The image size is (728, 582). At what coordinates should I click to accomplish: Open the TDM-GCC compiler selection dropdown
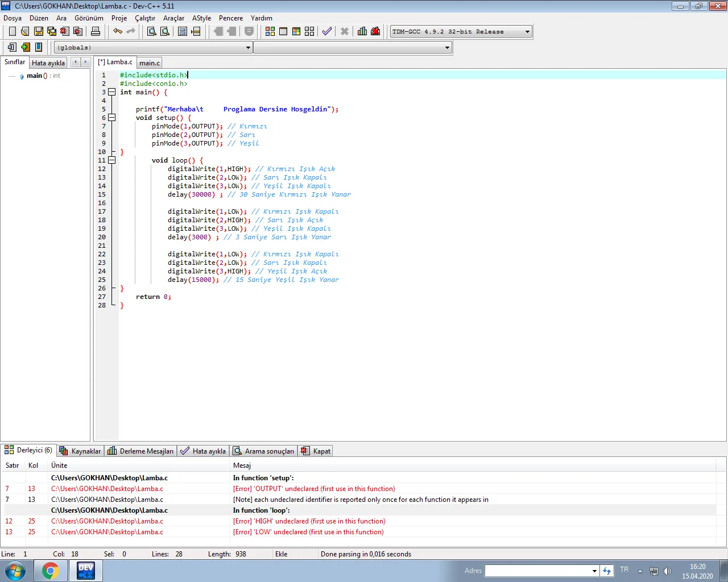pos(527,32)
